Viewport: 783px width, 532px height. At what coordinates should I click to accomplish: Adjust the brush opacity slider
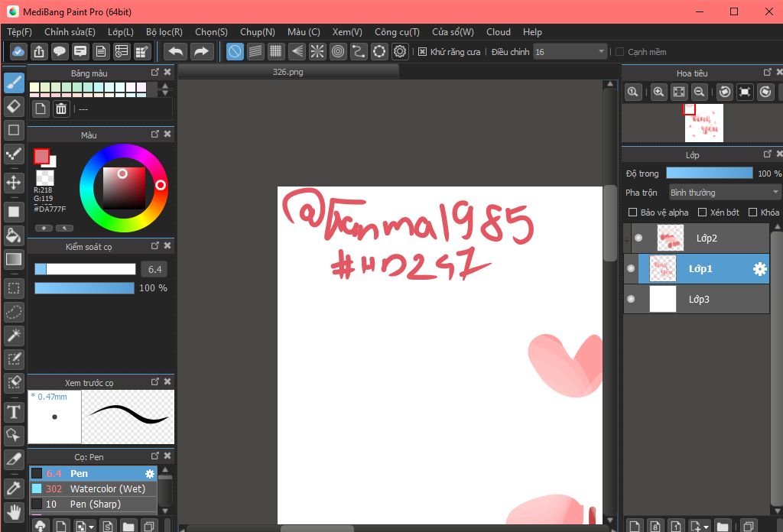click(x=84, y=288)
